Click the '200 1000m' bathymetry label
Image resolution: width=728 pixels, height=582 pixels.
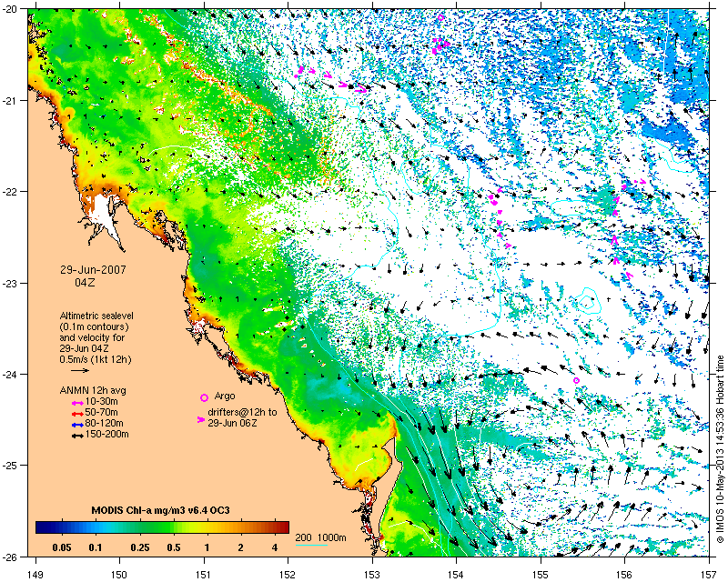[x=321, y=538]
